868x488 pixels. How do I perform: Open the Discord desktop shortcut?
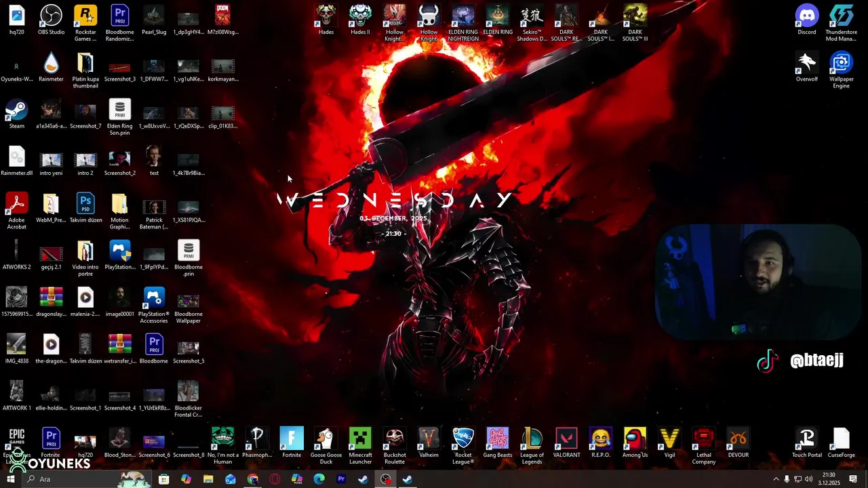click(807, 20)
